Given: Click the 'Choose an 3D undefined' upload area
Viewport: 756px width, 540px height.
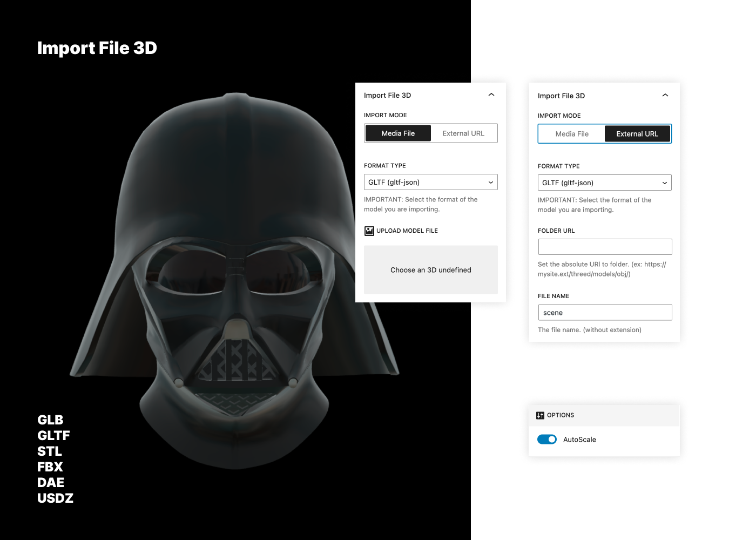Looking at the screenshot, I should pos(430,269).
